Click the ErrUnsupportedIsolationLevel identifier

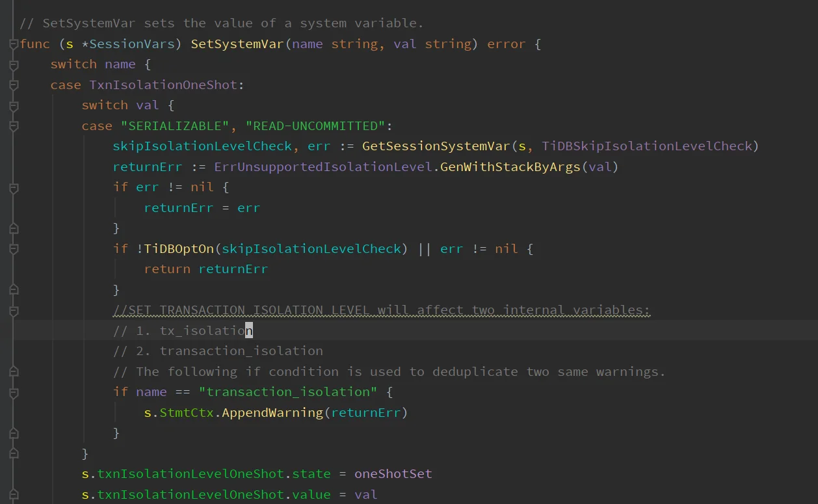(x=323, y=167)
